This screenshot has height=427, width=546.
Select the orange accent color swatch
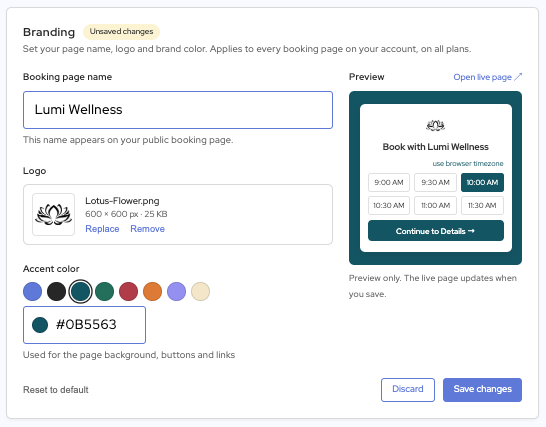[153, 292]
